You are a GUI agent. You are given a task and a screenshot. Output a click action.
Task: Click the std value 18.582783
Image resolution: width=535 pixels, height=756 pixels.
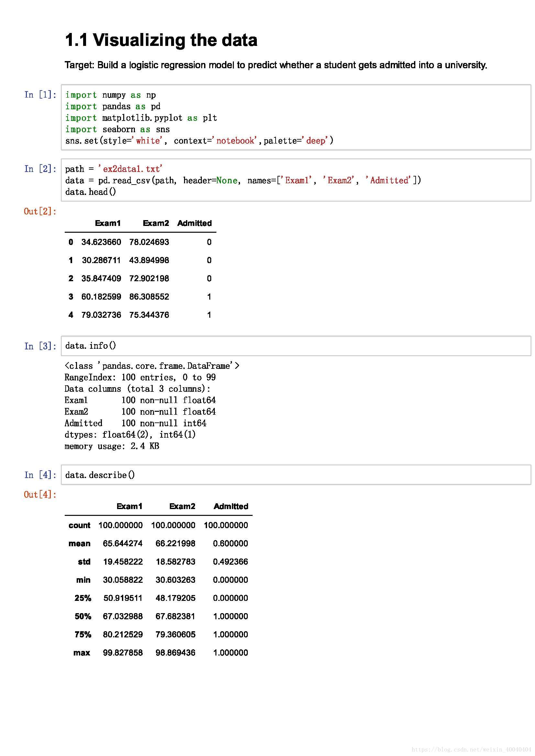pyautogui.click(x=176, y=562)
